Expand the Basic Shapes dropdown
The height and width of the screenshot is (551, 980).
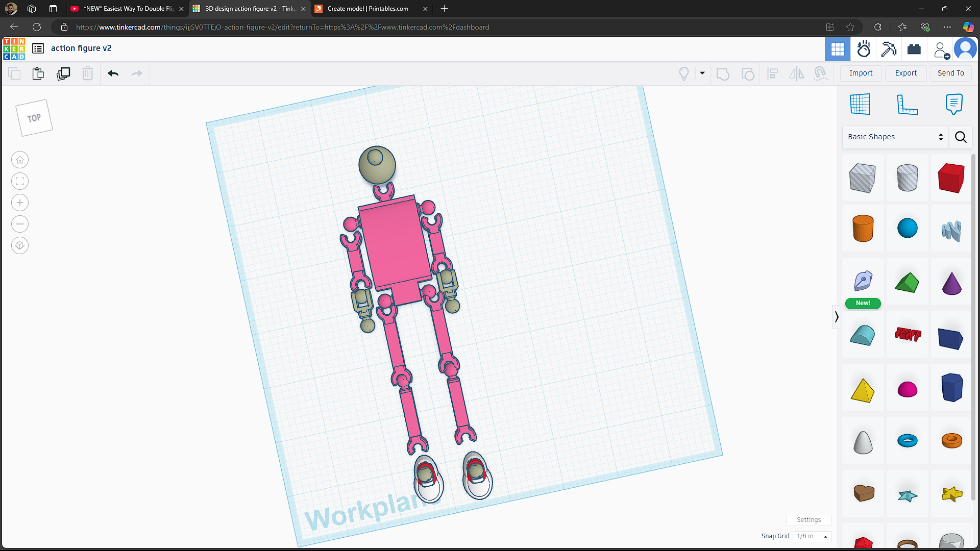(895, 137)
